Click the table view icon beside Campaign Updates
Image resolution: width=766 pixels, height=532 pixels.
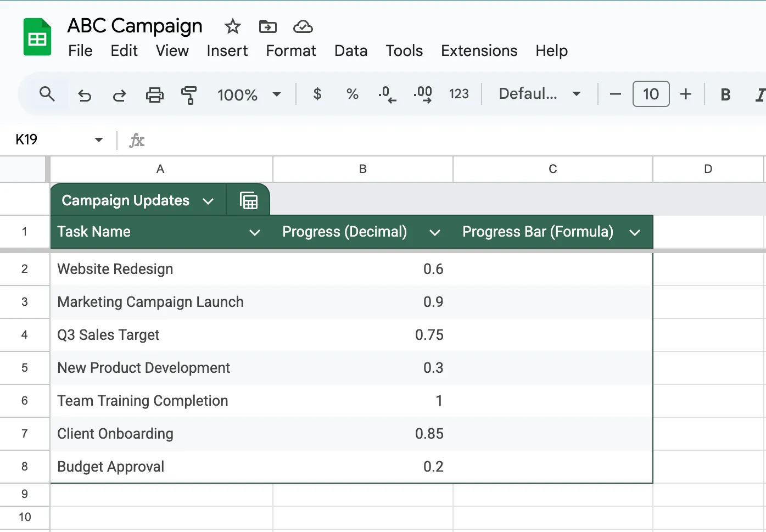(249, 201)
